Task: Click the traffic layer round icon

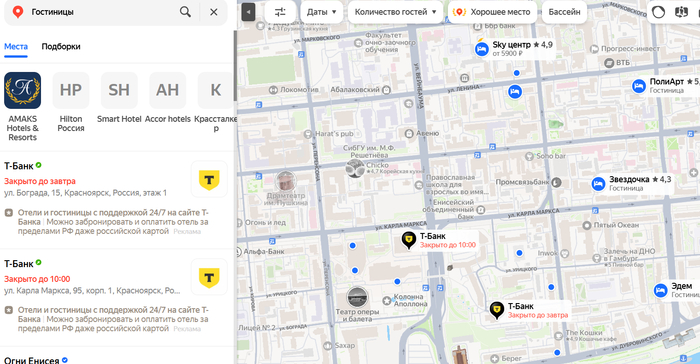Action: 658,12
